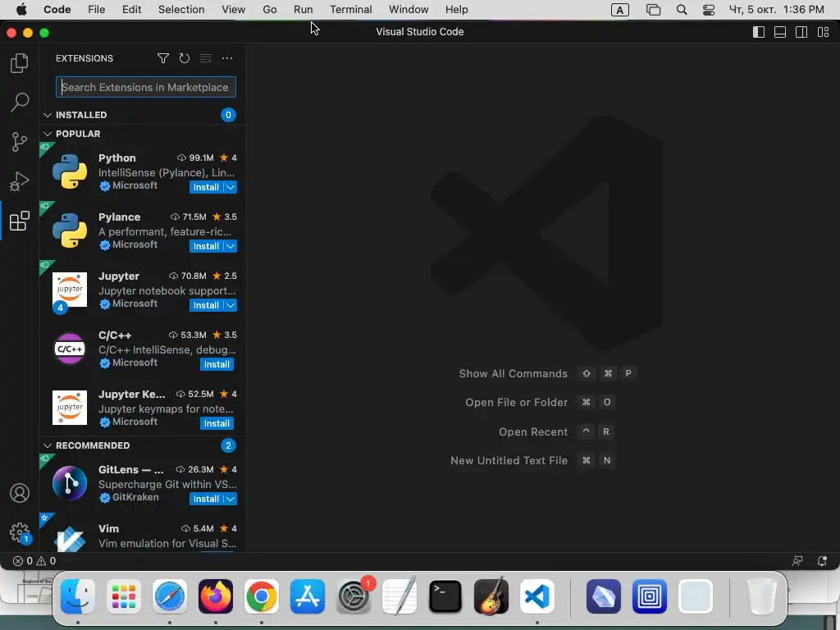Install the Pylance extension

206,246
